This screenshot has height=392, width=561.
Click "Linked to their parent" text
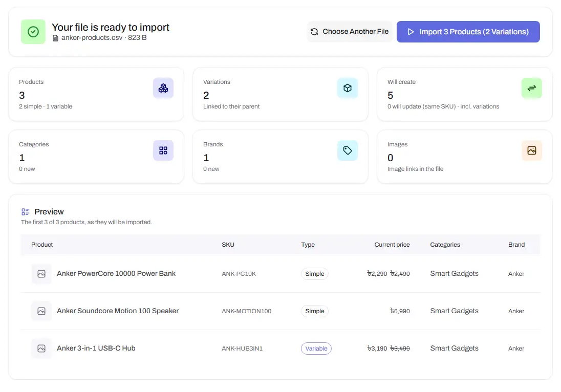coord(231,106)
